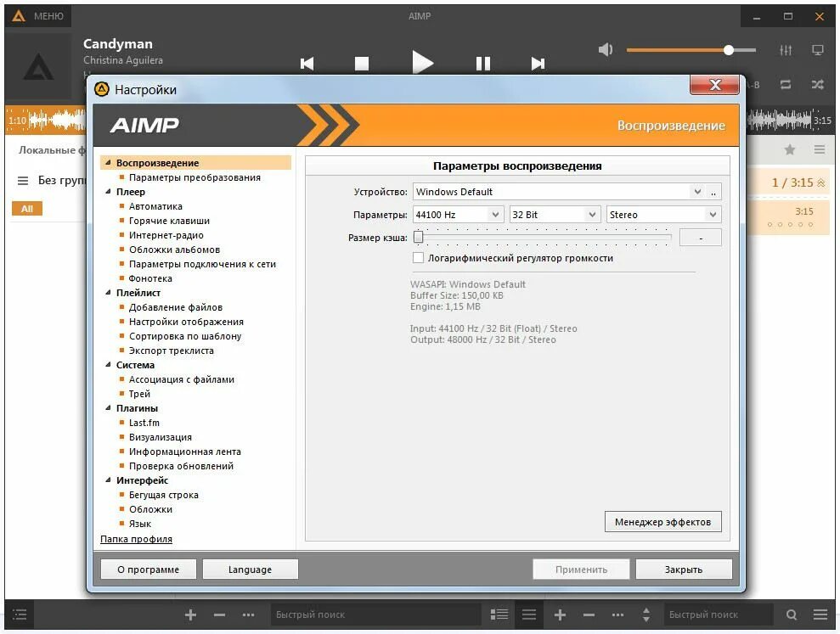Open right bottom more options dots

617,614
